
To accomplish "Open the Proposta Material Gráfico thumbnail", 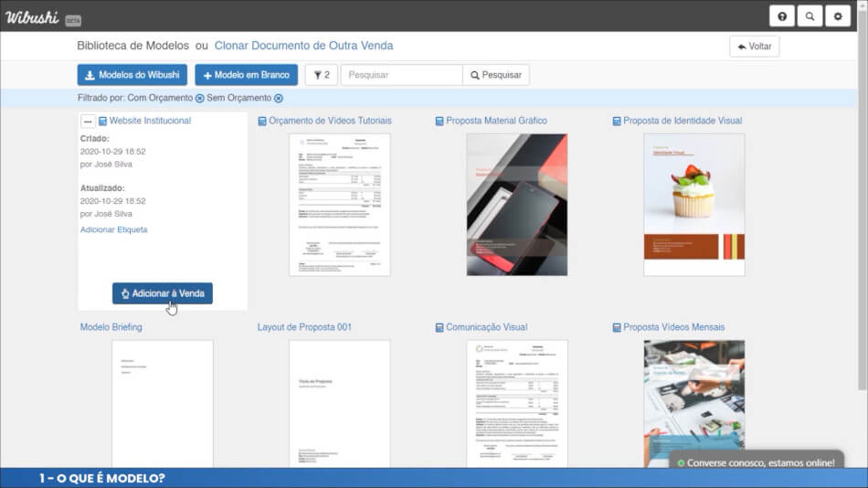I will 516,205.
